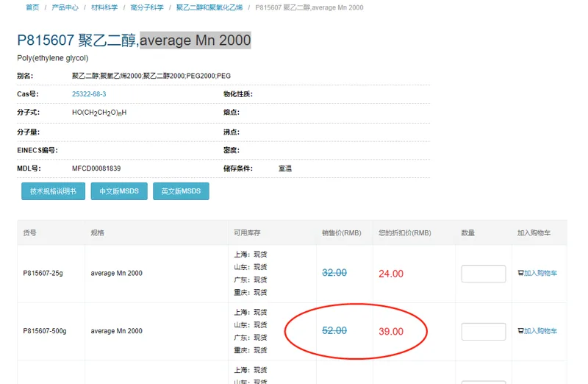The height and width of the screenshot is (384, 588).
Task: Open 材料科学 breadcrumb category
Action: (x=104, y=7)
